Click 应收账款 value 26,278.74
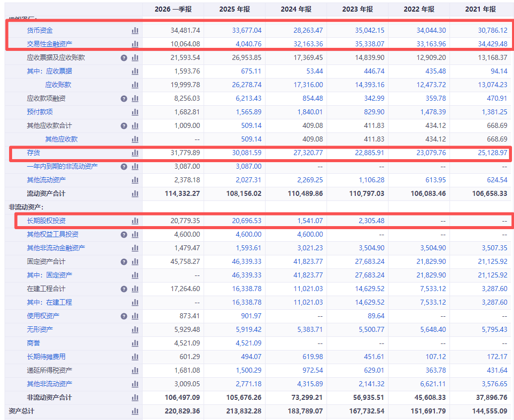This screenshot has height=420, width=514. pos(247,85)
